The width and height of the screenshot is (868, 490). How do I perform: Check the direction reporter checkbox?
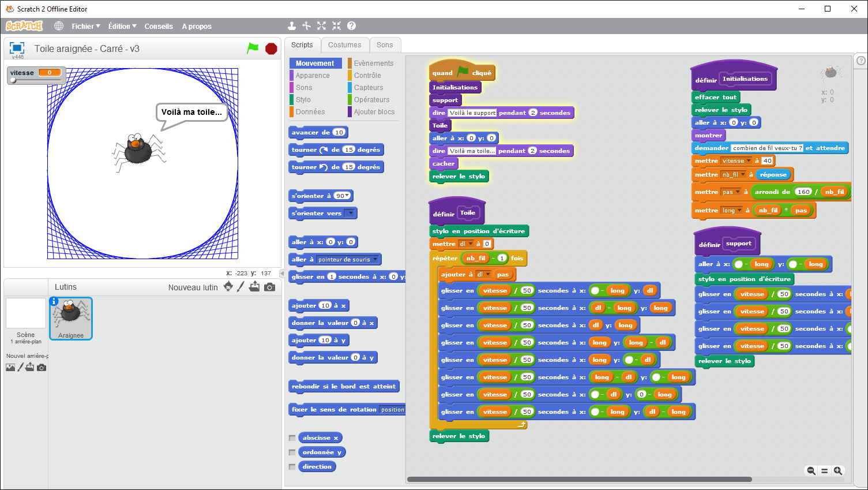point(292,467)
